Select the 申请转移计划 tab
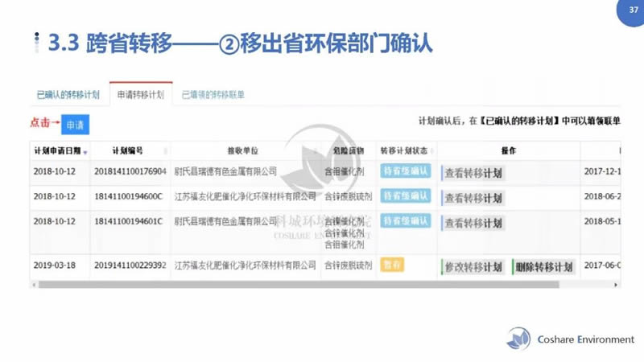Screen dimensions: 644x362 click(141, 95)
